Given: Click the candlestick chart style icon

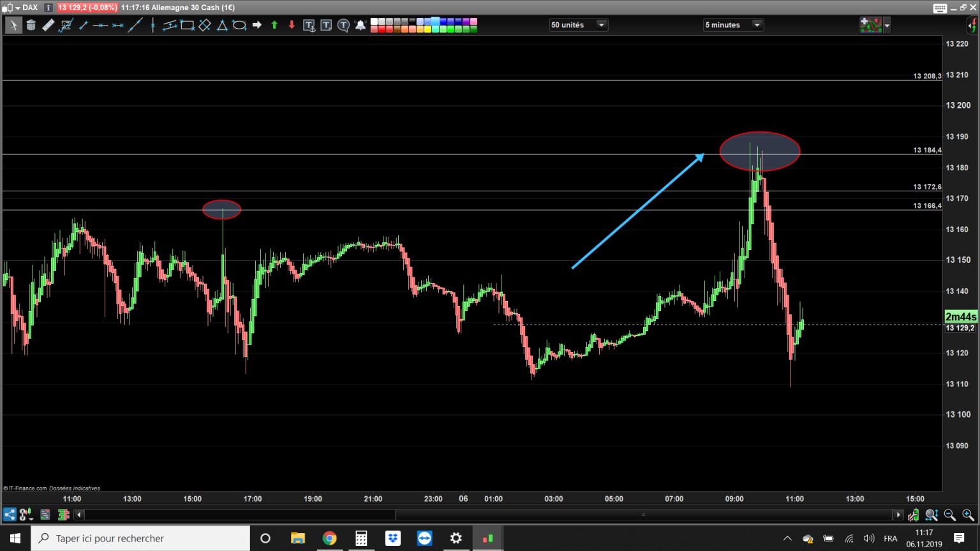Looking at the screenshot, I should (x=8, y=8).
